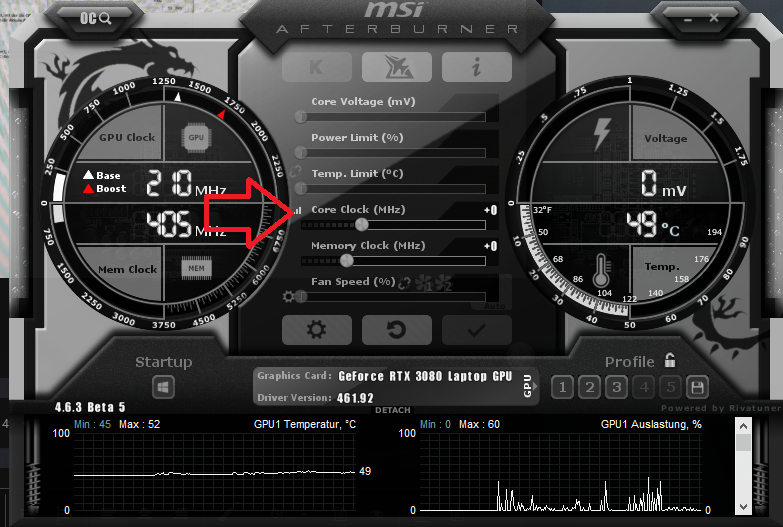Screen dimensions: 783x527
Task: Toggle the power and temp limit link icon
Action: [296, 172]
